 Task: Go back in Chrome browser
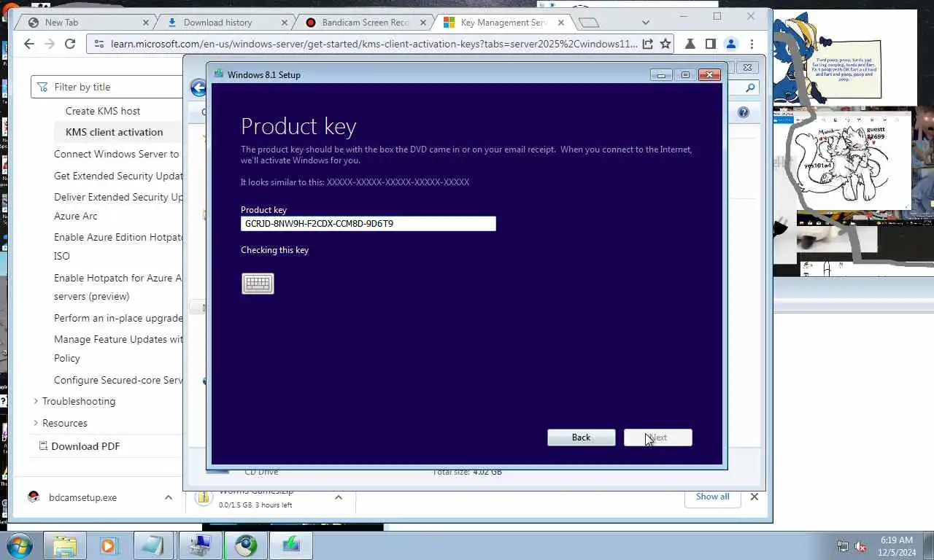point(28,44)
